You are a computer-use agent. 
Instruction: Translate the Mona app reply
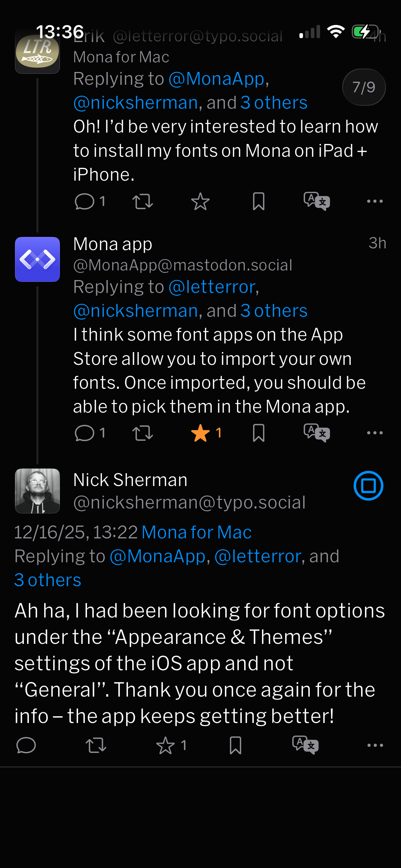pos(317,433)
